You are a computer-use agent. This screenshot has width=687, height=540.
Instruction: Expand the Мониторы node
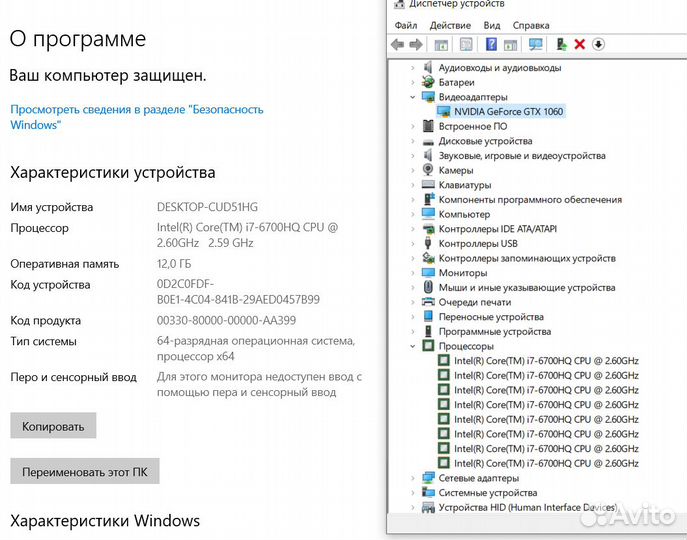point(412,273)
